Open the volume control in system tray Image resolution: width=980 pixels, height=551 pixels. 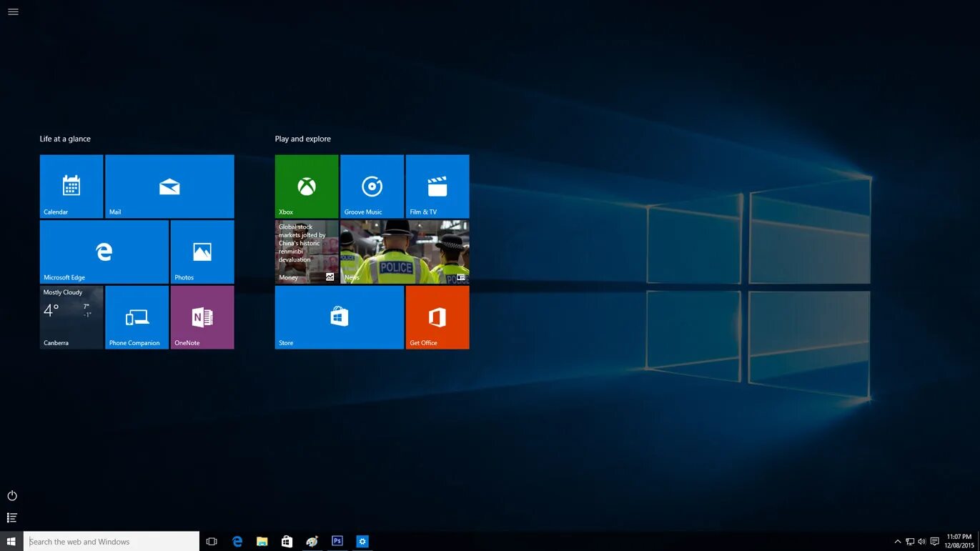pyautogui.click(x=922, y=542)
